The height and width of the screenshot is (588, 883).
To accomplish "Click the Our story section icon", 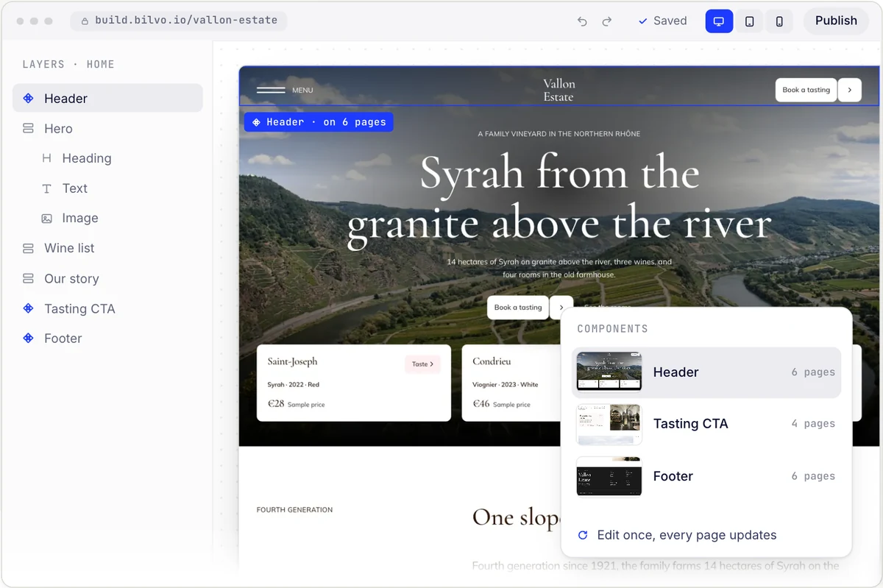I will tap(28, 279).
